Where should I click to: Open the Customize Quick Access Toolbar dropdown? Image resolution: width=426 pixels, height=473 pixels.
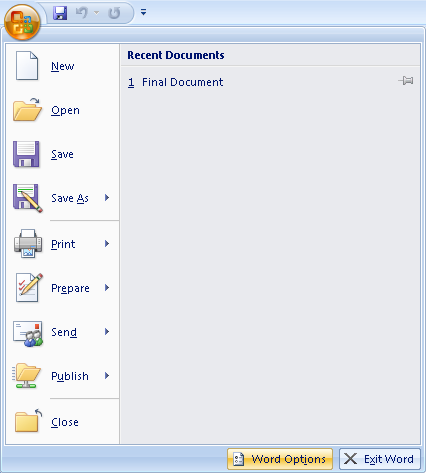[143, 13]
